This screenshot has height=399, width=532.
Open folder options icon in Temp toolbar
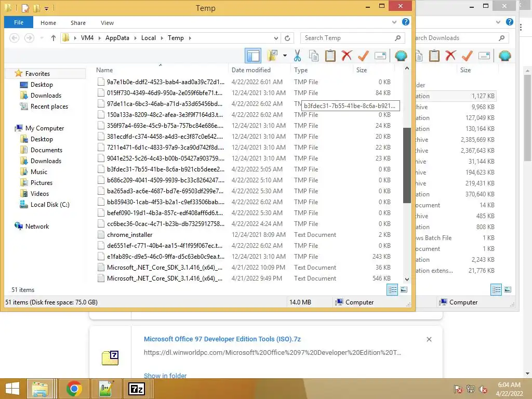[272, 56]
